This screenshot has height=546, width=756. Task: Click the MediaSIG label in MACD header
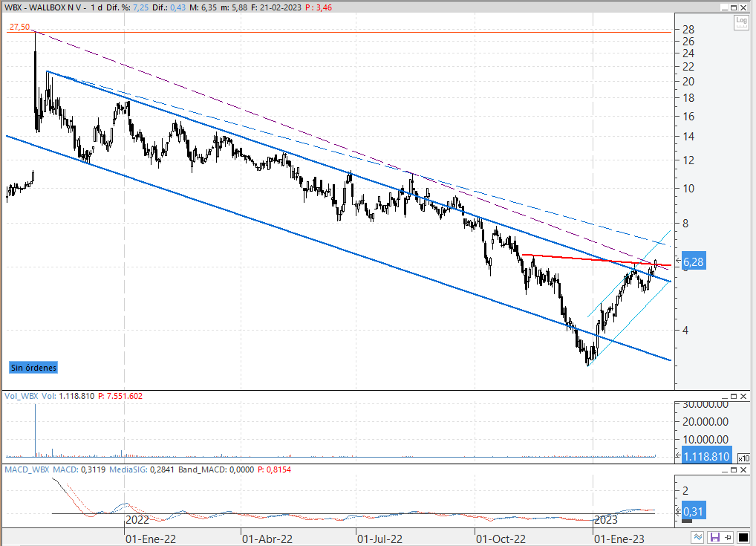(128, 469)
